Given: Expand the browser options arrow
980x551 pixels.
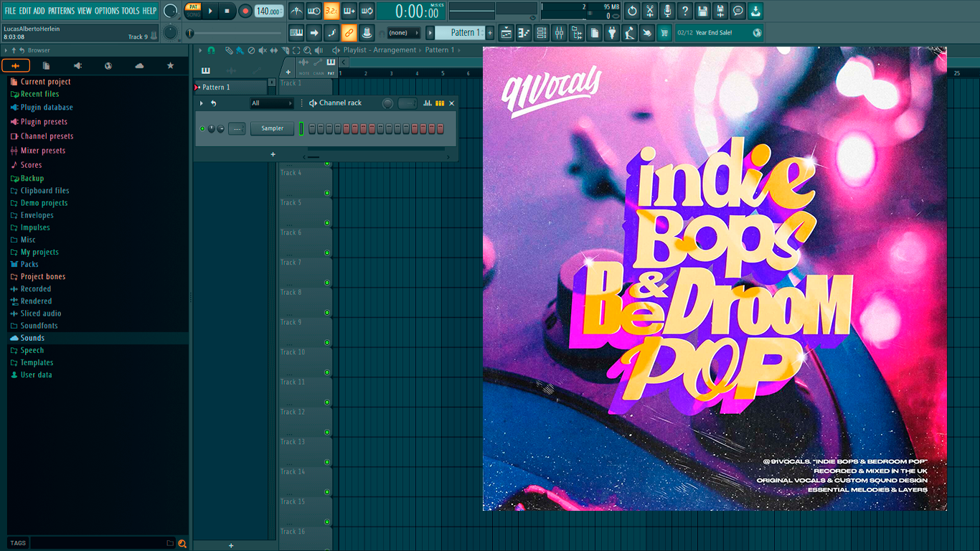Looking at the screenshot, I should click(x=6, y=50).
